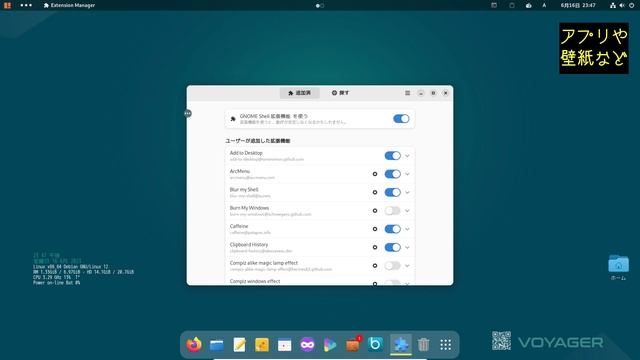This screenshot has height=360, width=640.
Task: Expand ArcMenu details chevron
Action: pos(407,174)
